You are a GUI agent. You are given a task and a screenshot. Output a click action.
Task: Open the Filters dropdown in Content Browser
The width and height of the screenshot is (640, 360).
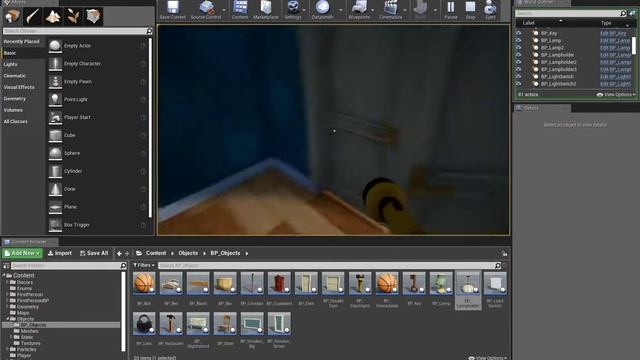(x=144, y=265)
